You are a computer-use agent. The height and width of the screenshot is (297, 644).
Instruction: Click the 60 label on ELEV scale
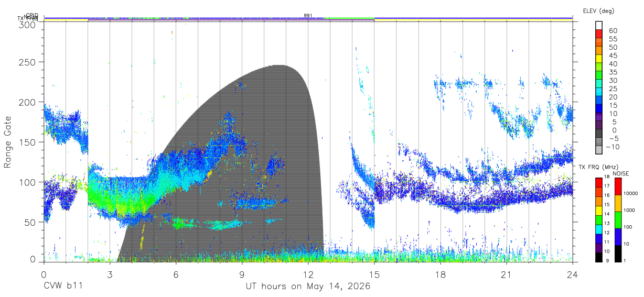point(612,30)
